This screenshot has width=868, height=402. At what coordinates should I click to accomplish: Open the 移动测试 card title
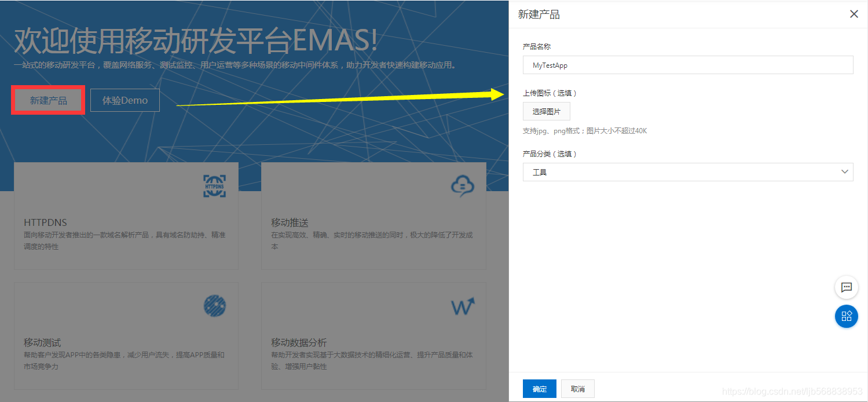coord(42,342)
